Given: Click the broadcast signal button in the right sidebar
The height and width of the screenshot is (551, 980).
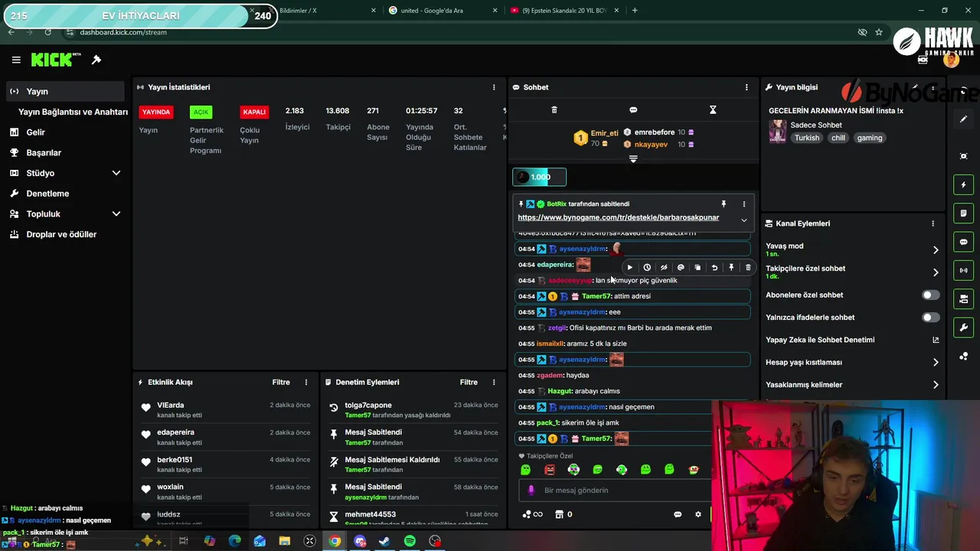Looking at the screenshot, I should click(x=964, y=270).
